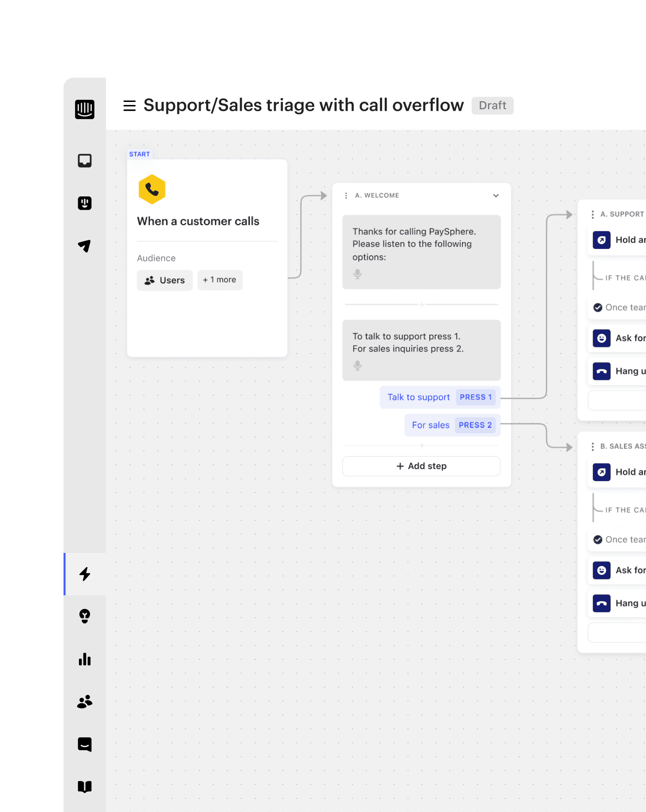This screenshot has width=646, height=812.
Task: Click the Users audience chip
Action: click(165, 280)
